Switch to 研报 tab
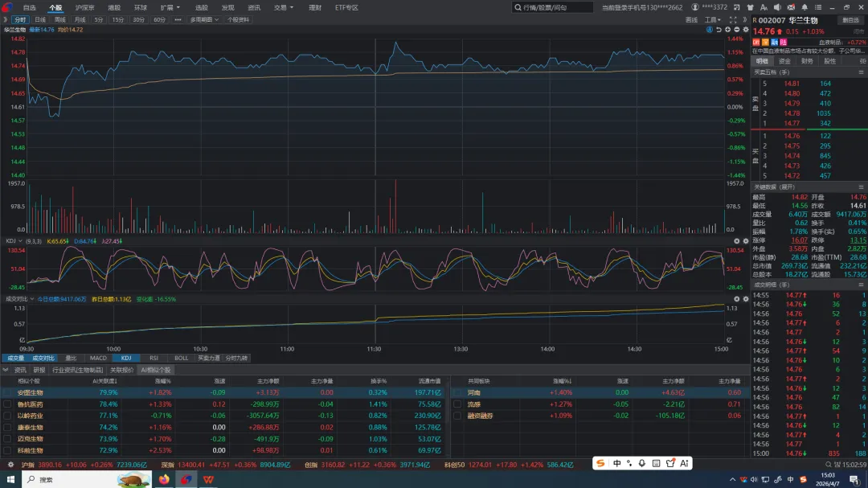868x488 pixels. click(x=39, y=370)
